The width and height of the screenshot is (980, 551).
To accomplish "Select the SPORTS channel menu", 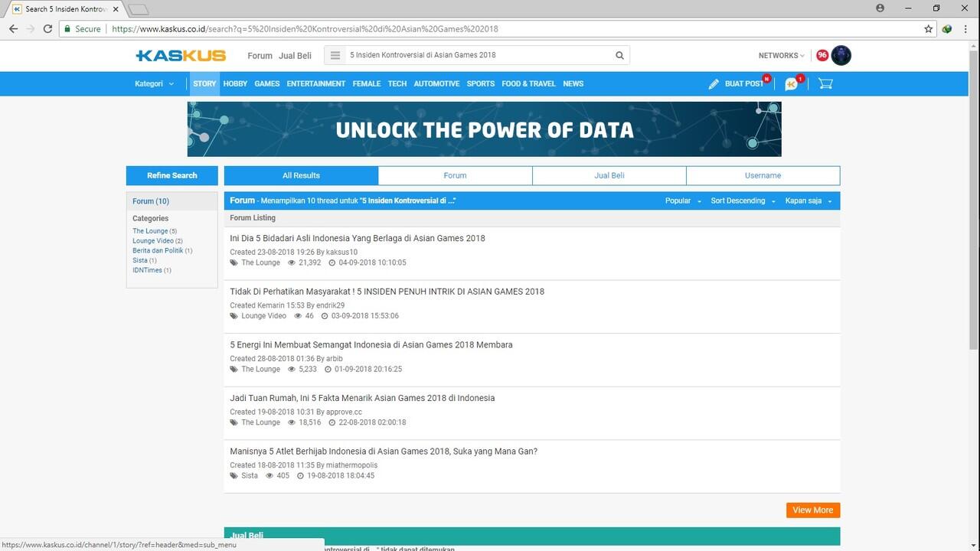I will 481,83.
